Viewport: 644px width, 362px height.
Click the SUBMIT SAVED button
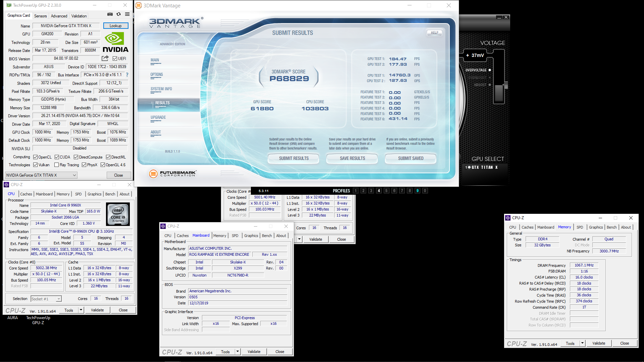(411, 158)
